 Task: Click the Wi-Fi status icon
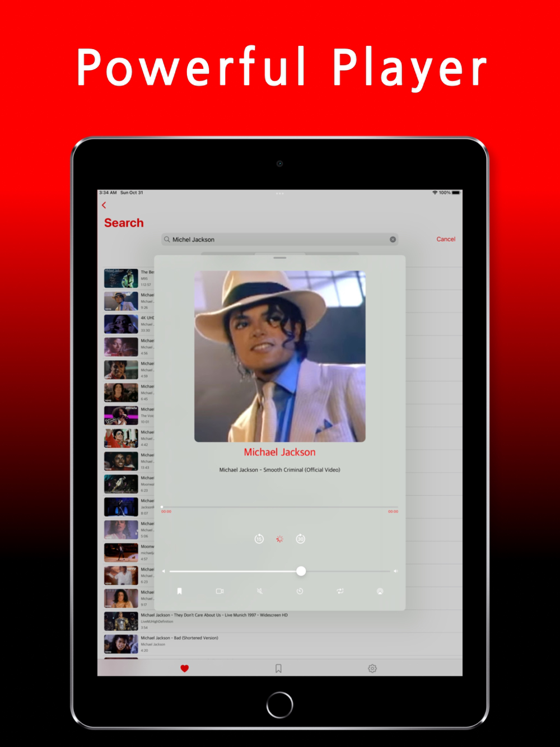coord(435,193)
